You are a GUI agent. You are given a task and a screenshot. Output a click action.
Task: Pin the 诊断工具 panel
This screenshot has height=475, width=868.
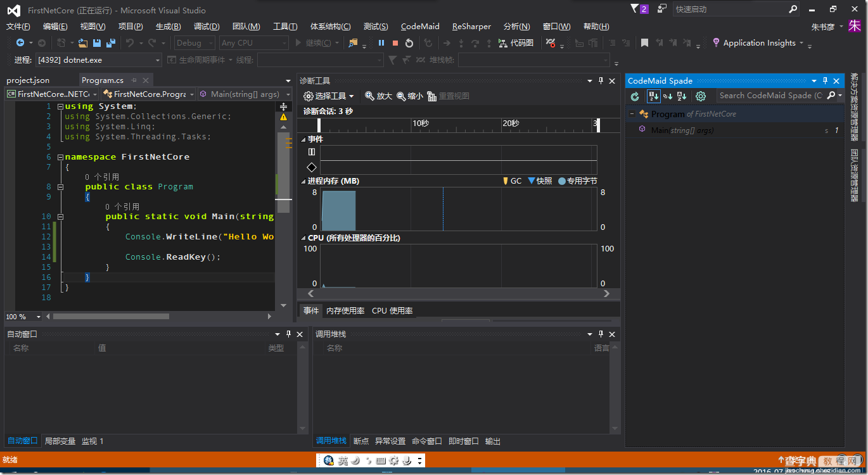(x=600, y=81)
